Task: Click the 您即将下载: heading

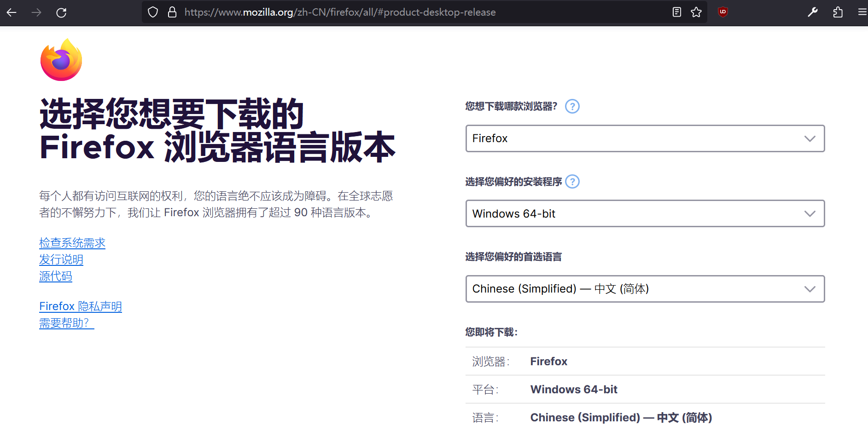Action: click(x=491, y=332)
